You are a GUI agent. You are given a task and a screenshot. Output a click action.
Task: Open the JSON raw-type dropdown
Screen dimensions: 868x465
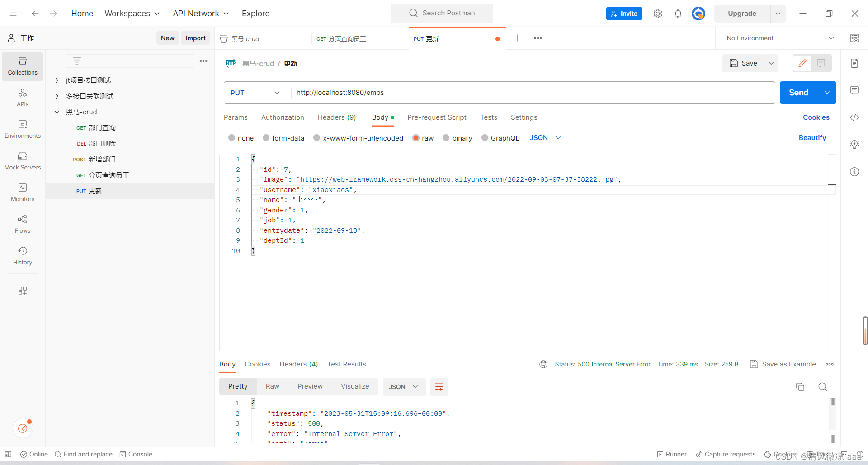pos(545,138)
